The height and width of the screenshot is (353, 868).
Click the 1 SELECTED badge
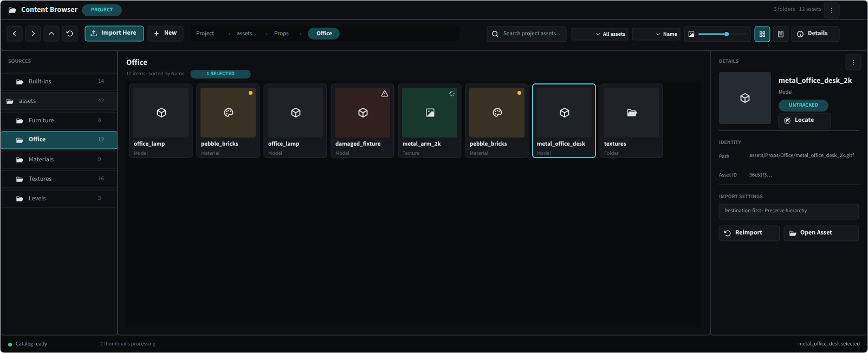221,74
